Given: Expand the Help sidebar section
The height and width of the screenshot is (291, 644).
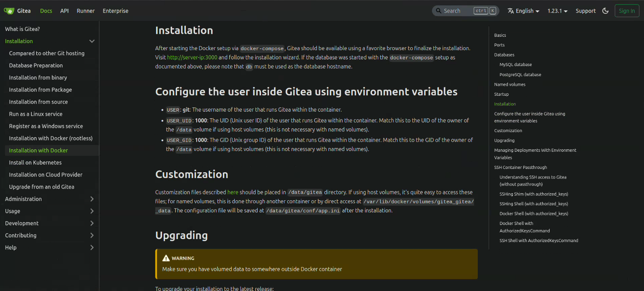Looking at the screenshot, I should [x=92, y=248].
